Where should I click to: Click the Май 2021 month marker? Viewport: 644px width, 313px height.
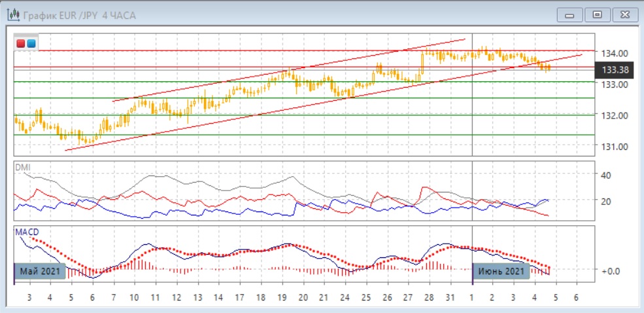(x=39, y=270)
